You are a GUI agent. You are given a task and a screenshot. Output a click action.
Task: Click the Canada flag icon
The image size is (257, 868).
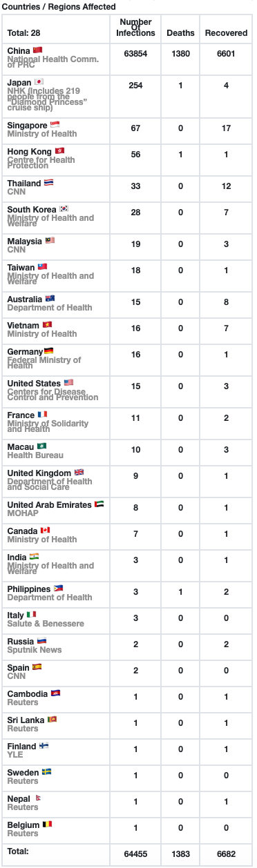tap(45, 531)
